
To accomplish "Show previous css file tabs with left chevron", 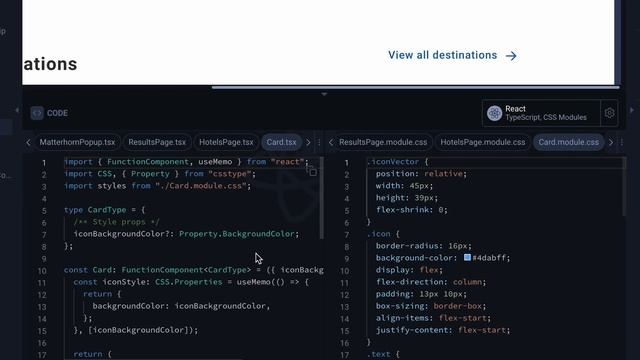I will coord(331,142).
